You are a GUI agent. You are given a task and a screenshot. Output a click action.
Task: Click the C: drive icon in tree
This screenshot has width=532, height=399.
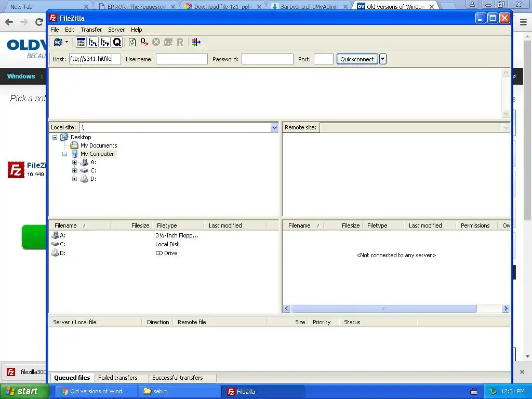[x=84, y=170]
